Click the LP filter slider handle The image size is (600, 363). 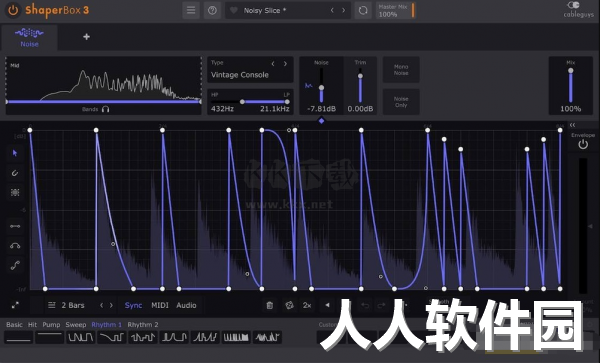point(287,102)
